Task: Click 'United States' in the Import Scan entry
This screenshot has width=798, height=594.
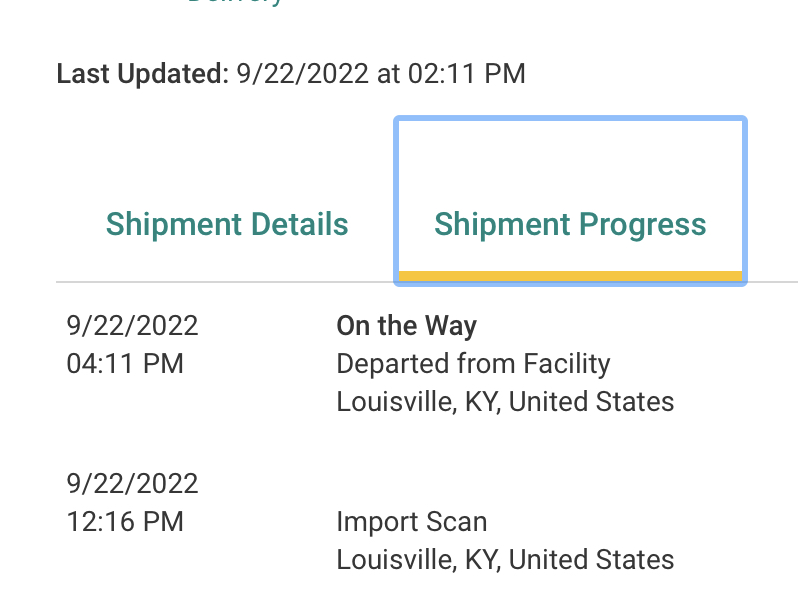Action: pyautogui.click(x=592, y=559)
